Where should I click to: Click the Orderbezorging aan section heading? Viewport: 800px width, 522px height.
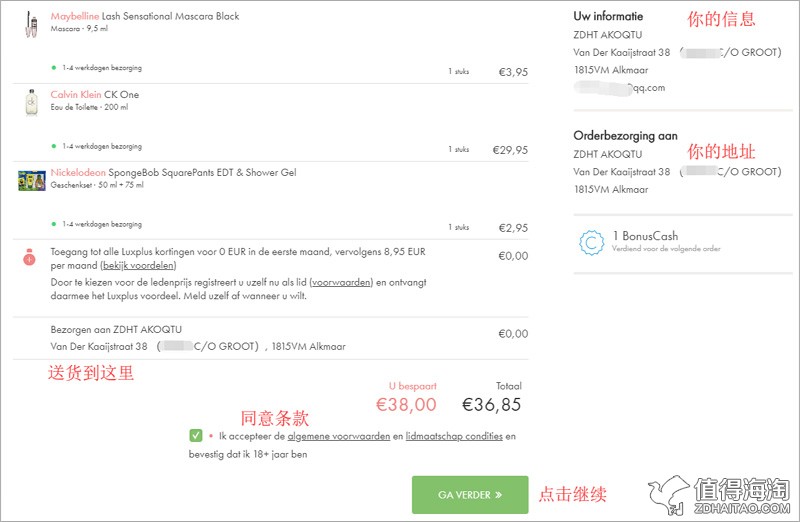(626, 136)
